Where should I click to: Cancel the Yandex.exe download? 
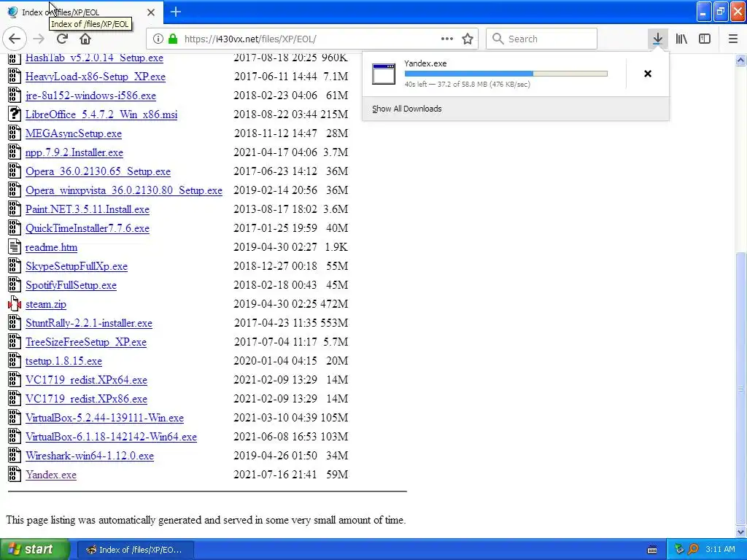tap(648, 74)
